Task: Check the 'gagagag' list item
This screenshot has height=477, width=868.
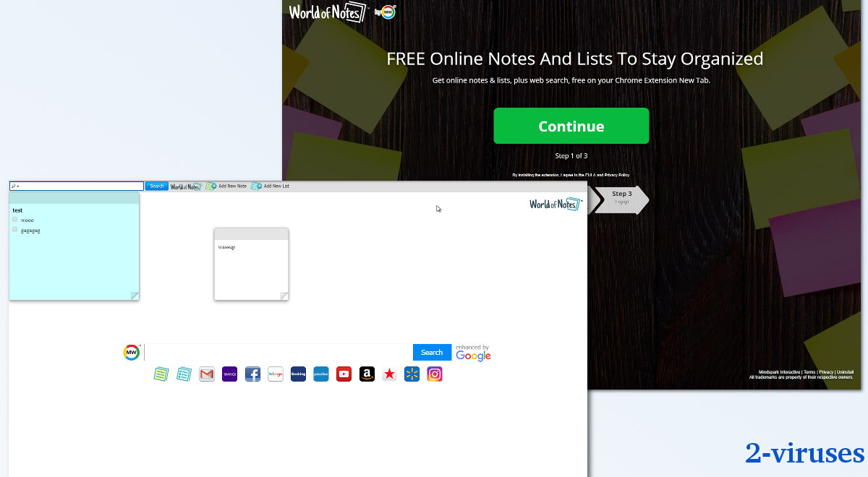Action: (x=14, y=229)
